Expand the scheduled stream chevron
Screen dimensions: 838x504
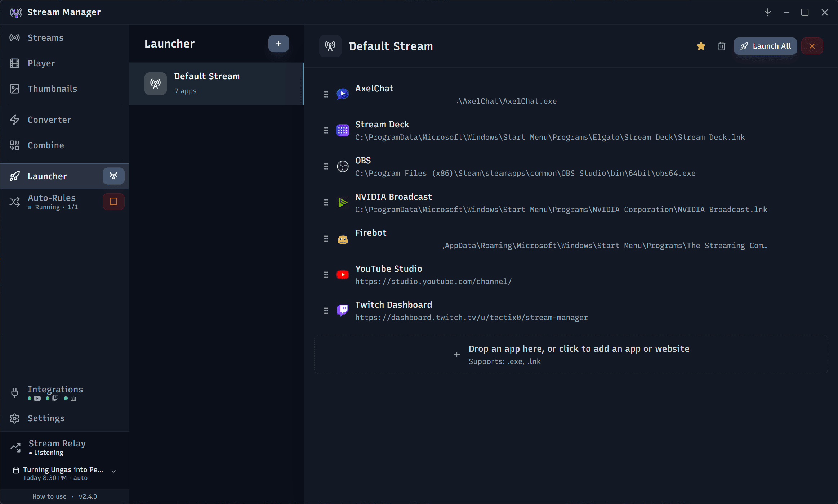tap(113, 471)
